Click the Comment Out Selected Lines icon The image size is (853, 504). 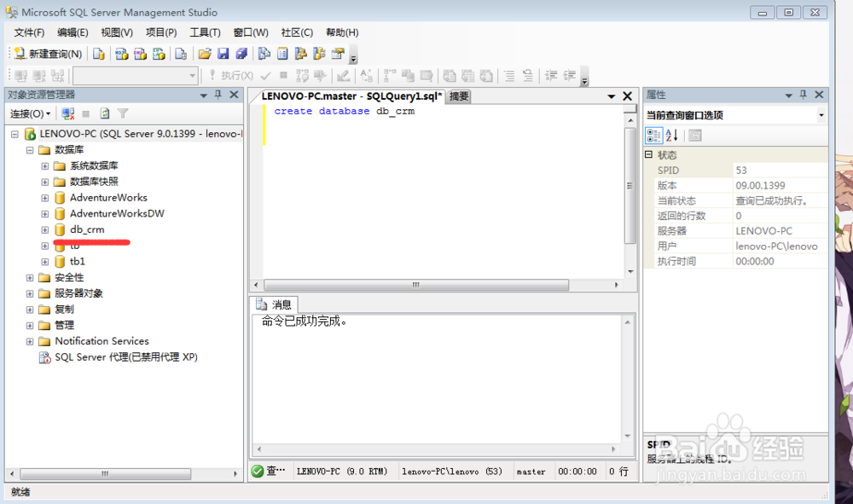[x=509, y=76]
